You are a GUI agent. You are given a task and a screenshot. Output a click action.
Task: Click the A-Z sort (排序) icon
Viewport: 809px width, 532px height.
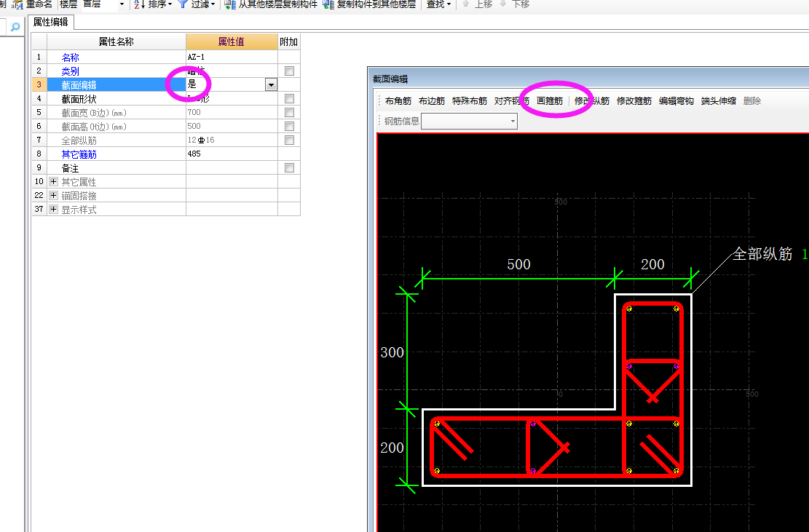[139, 4]
